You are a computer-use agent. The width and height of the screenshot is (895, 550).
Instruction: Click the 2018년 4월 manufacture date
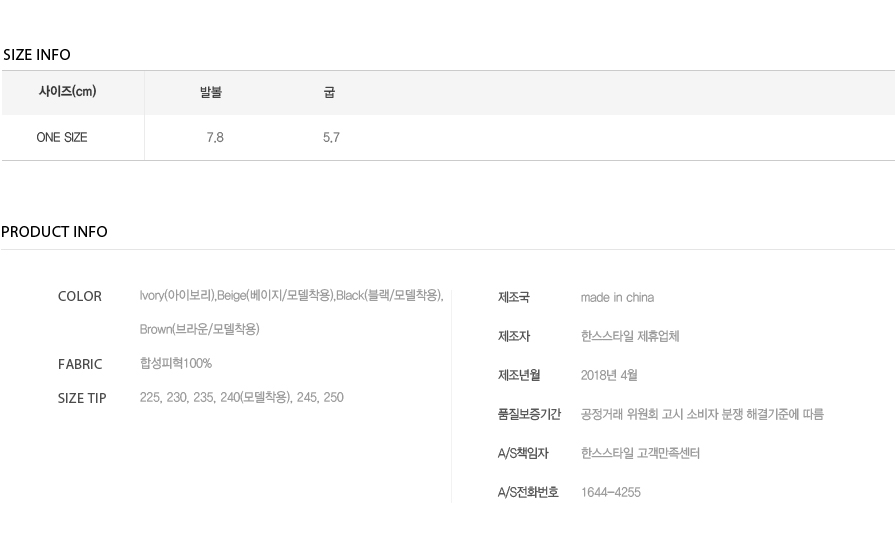point(609,375)
